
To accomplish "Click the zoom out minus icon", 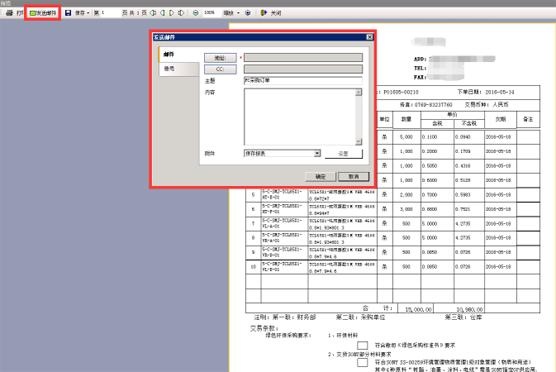I will (x=195, y=13).
